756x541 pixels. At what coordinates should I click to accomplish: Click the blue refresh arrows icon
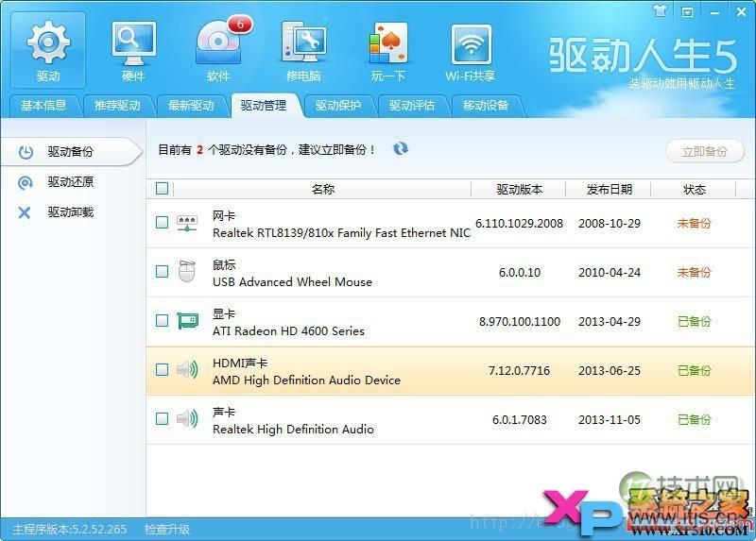[x=401, y=149]
